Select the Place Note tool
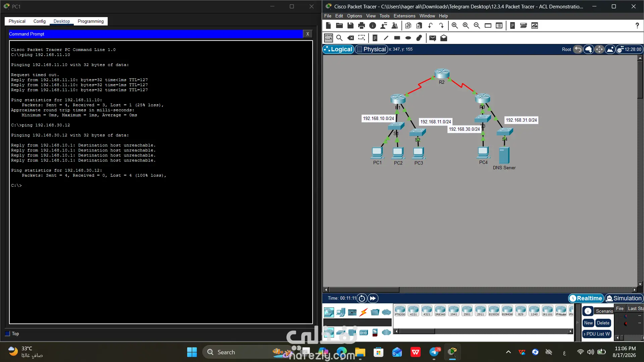This screenshot has height=362, width=644. [x=375, y=38]
